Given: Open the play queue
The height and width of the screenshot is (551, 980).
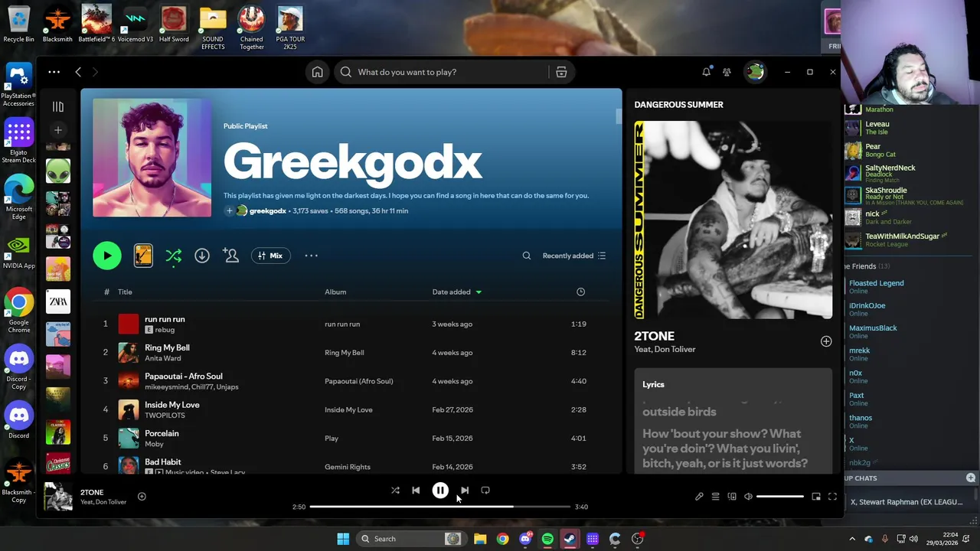Looking at the screenshot, I should [715, 497].
